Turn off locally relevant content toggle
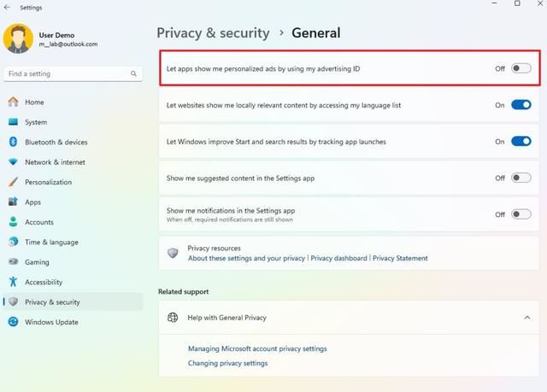 (x=521, y=105)
